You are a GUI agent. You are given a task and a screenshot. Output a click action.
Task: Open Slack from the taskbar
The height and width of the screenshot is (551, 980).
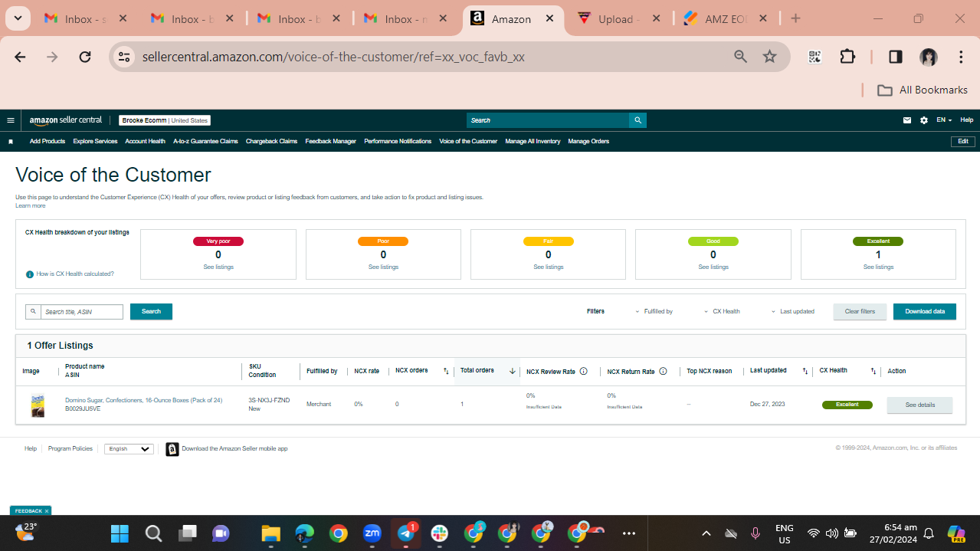440,533
